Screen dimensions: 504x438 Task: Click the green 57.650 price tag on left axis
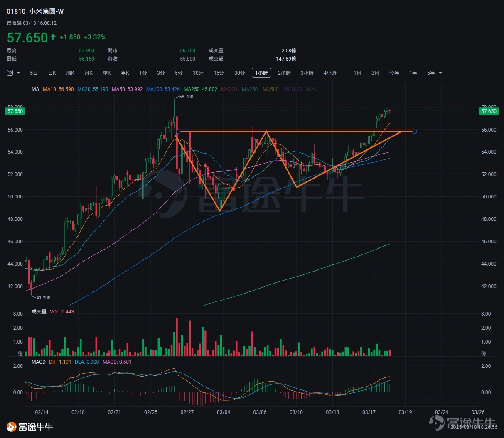15,111
